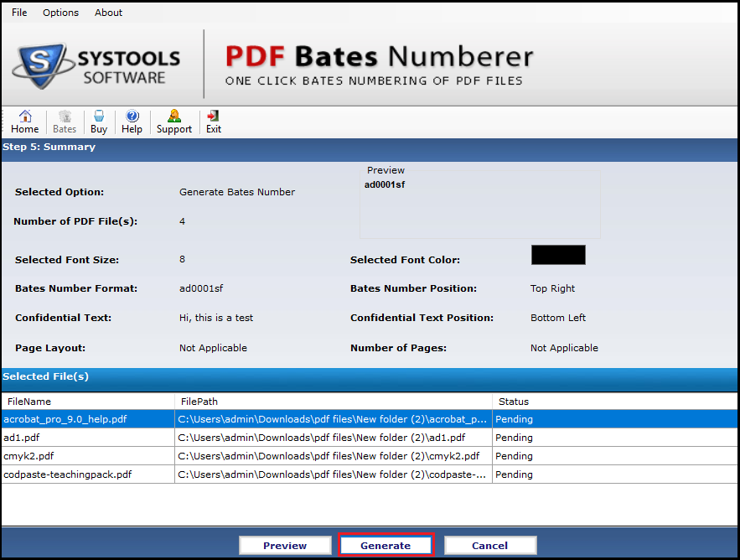This screenshot has width=740, height=560.
Task: Click the FileName column header
Action: coord(88,402)
